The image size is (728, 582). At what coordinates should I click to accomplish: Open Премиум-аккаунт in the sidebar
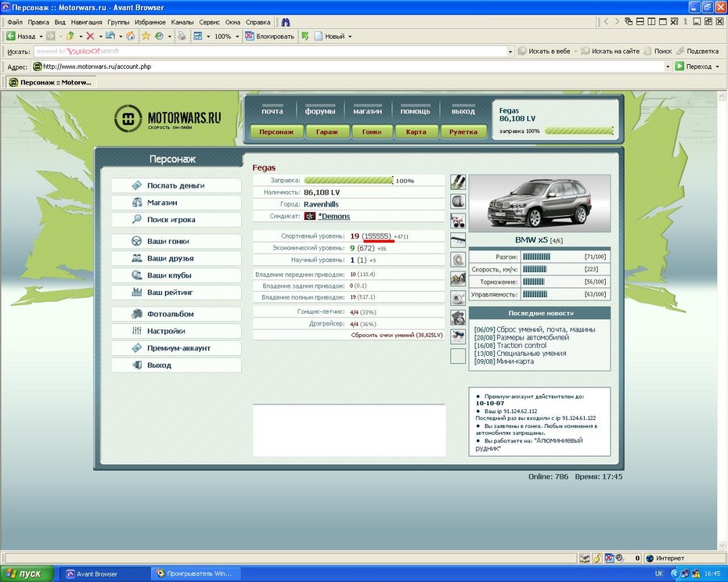click(x=176, y=348)
